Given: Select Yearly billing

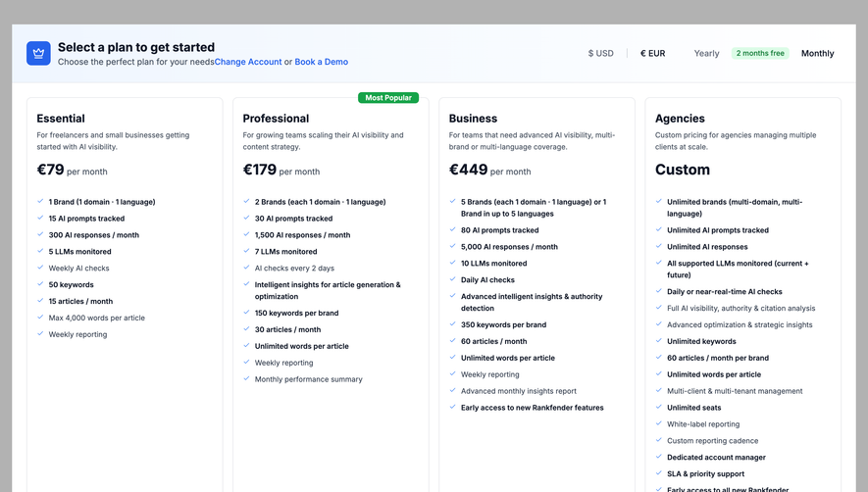Looking at the screenshot, I should [706, 53].
